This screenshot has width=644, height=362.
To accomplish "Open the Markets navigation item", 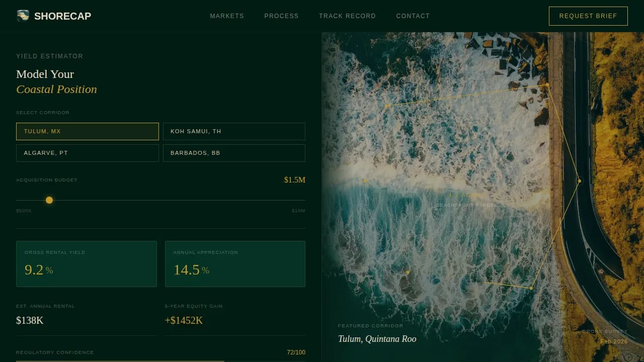I will tap(226, 16).
